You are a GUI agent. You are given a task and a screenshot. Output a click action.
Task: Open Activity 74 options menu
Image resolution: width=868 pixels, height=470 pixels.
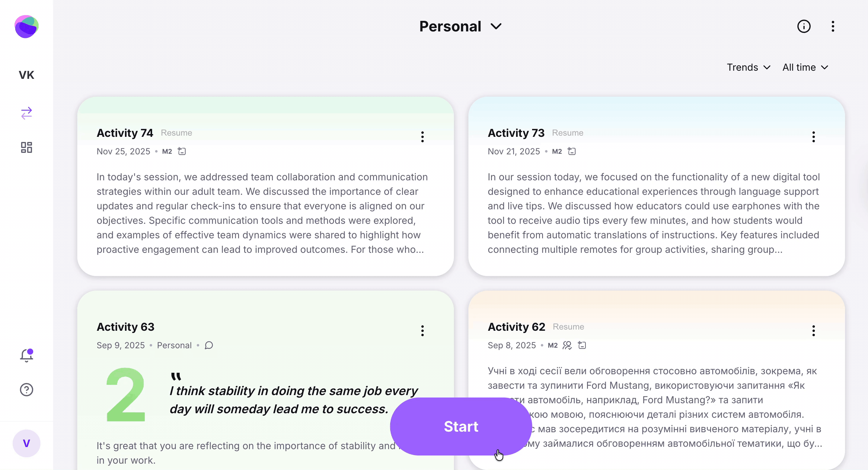pos(422,137)
